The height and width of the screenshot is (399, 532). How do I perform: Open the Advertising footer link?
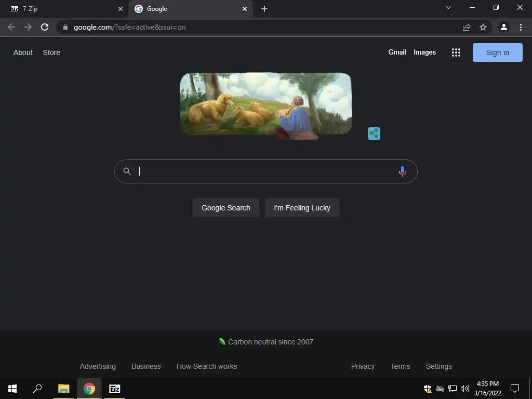click(x=98, y=366)
